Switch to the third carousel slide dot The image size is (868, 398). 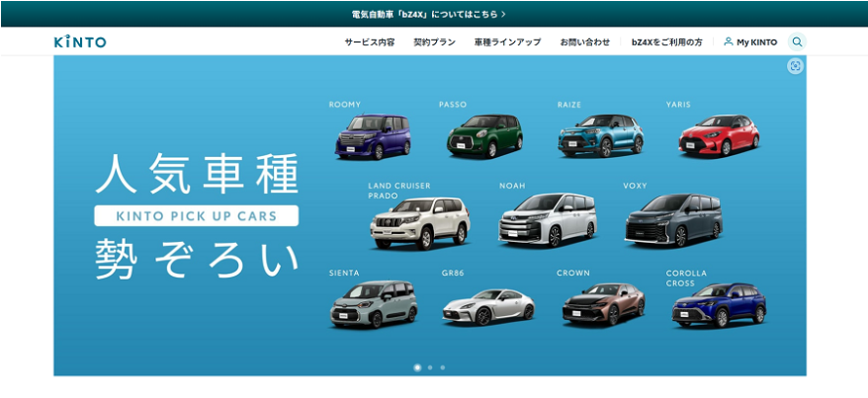click(442, 367)
